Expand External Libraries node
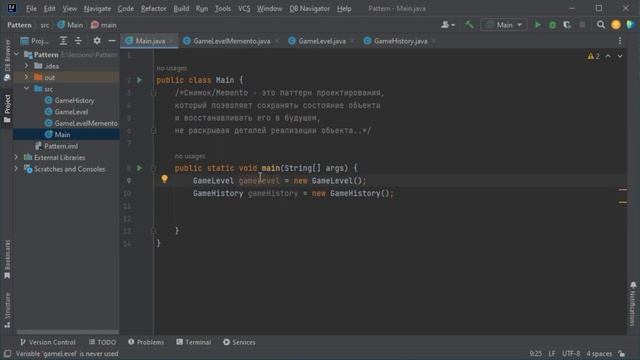Screen dimensions: 640x360 16,157
